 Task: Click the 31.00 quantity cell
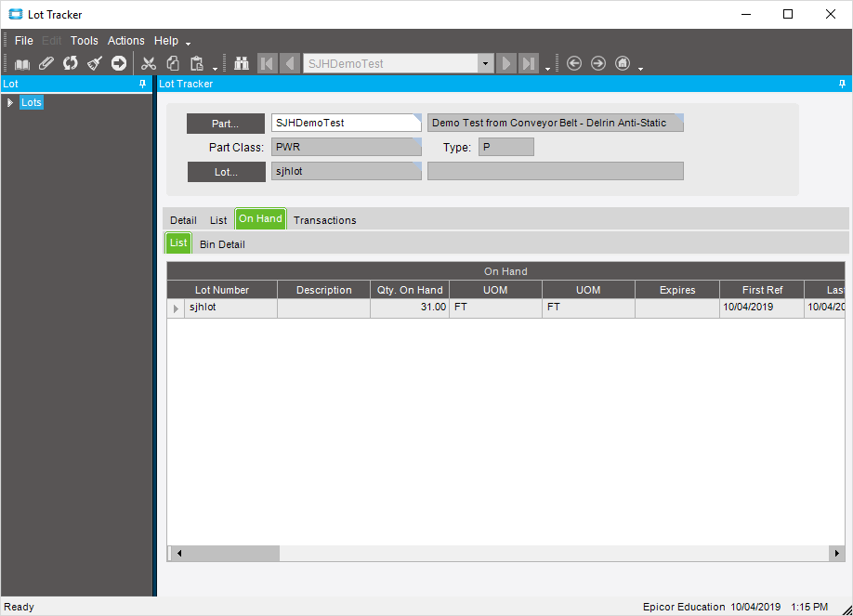tap(410, 308)
